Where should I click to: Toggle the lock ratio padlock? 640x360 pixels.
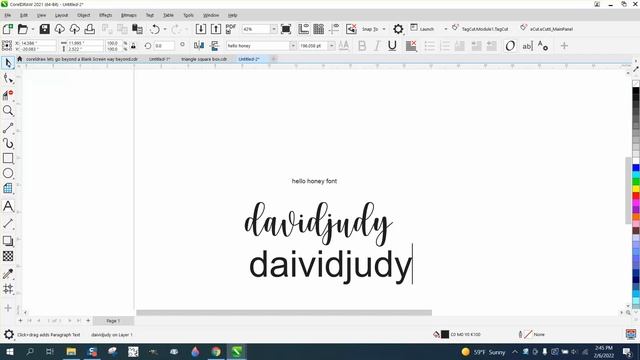point(133,46)
